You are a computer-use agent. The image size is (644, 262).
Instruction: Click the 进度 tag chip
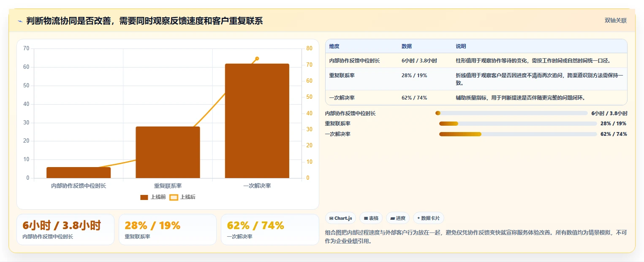coord(398,218)
